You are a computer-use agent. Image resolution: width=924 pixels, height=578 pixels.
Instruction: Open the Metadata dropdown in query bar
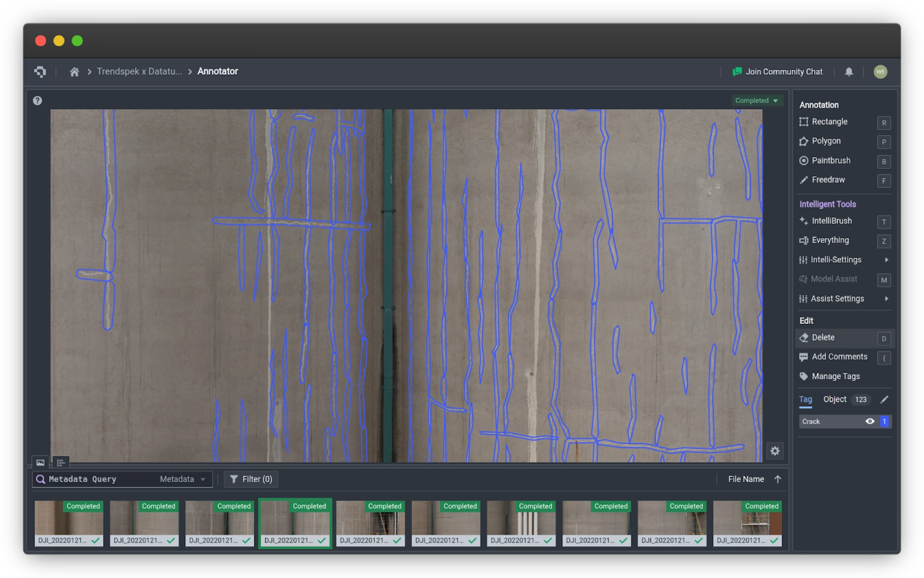click(182, 479)
